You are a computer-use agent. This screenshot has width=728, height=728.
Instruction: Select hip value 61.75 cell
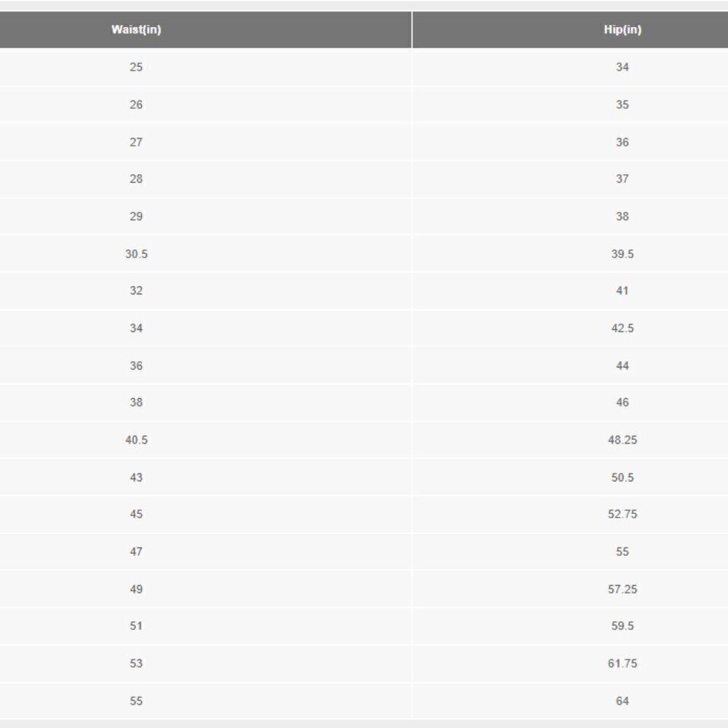[x=622, y=663]
